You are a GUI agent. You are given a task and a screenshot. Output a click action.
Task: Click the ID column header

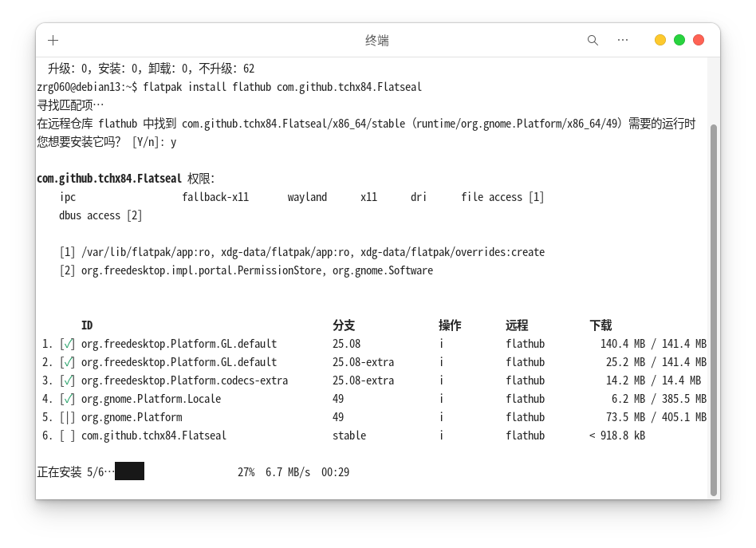click(x=87, y=325)
